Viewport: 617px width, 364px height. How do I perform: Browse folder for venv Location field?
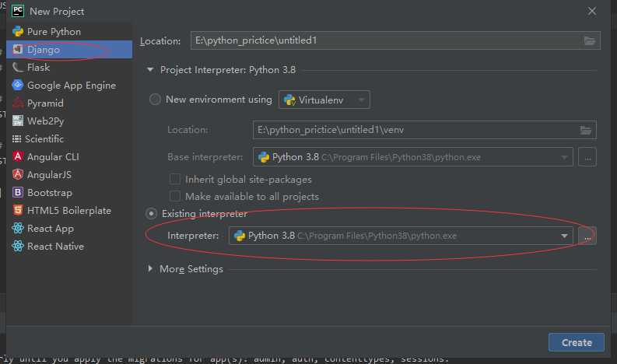pyautogui.click(x=586, y=130)
